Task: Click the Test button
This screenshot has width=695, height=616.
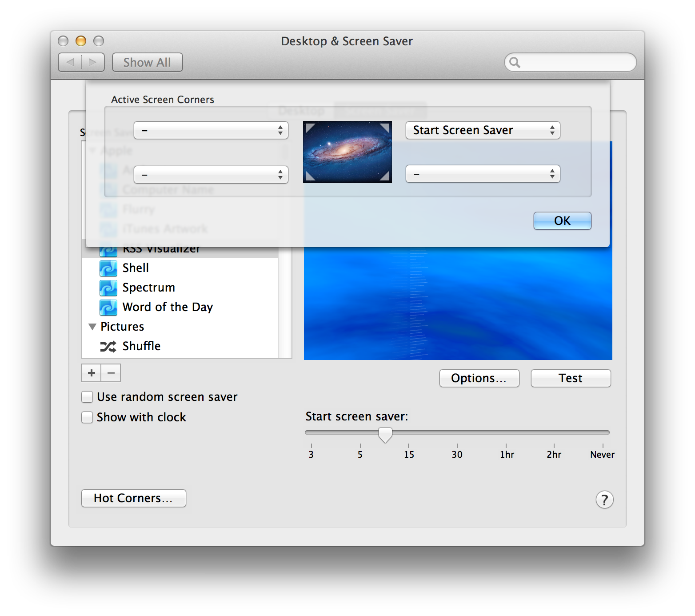Action: pyautogui.click(x=571, y=378)
